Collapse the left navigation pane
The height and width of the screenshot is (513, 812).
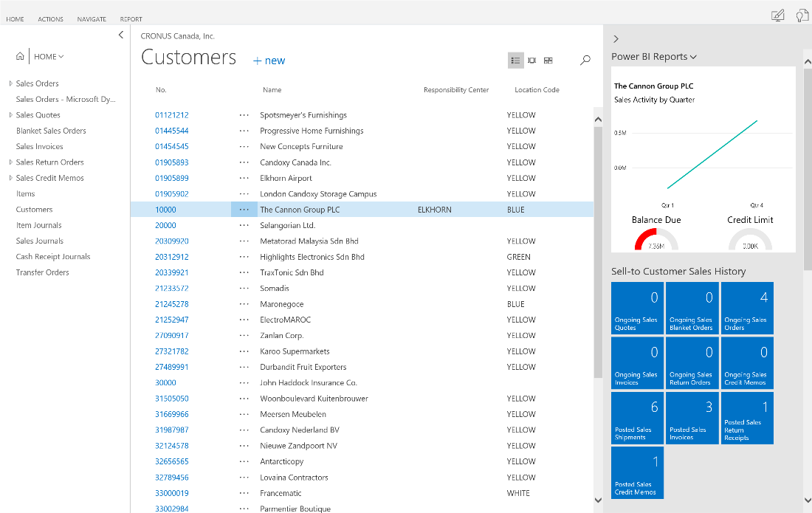(120, 34)
